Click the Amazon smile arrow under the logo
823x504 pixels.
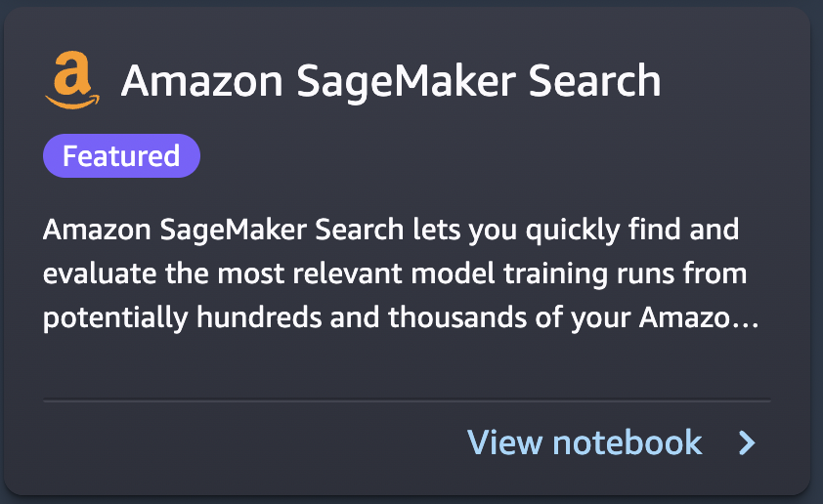(x=72, y=101)
